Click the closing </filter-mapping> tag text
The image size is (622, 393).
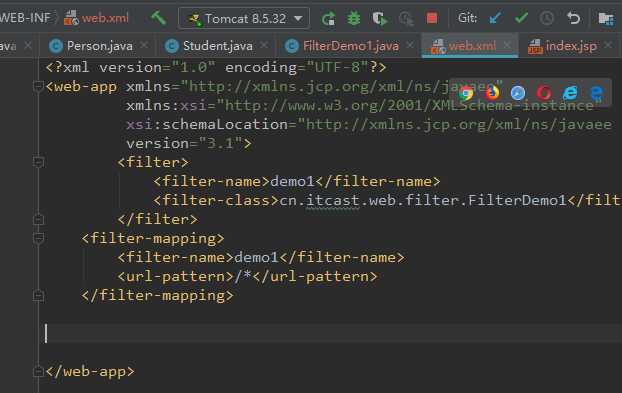pos(157,295)
